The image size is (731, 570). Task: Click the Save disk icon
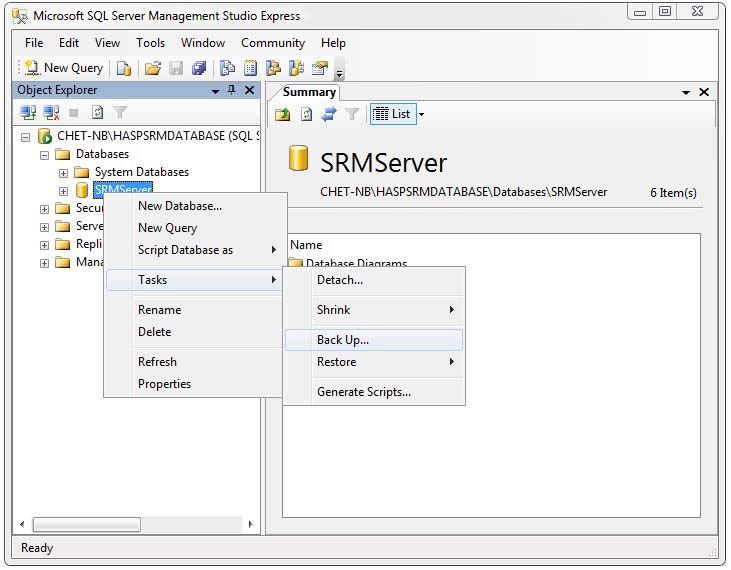176,68
